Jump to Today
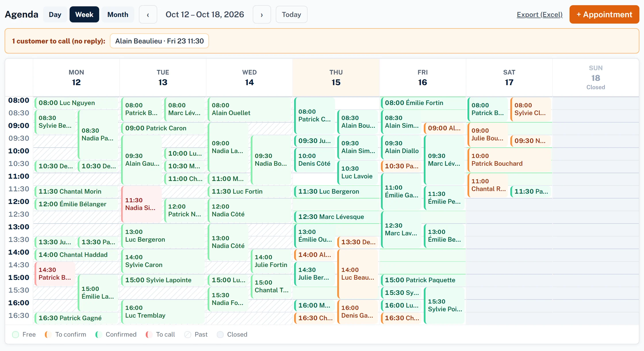Screen dimensions: 644x351 tap(292, 15)
